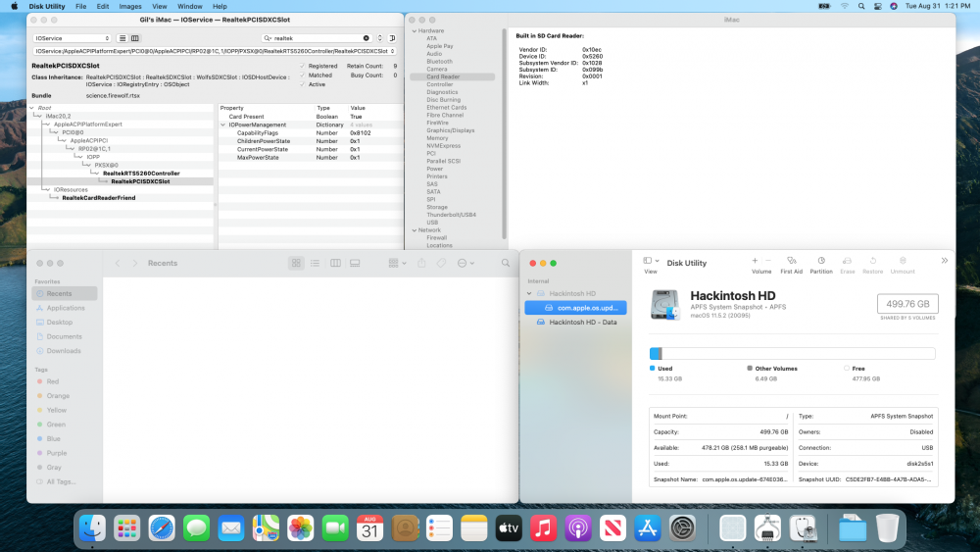
Task: Collapse the IOPowerManagement dictionary row
Action: pos(223,125)
